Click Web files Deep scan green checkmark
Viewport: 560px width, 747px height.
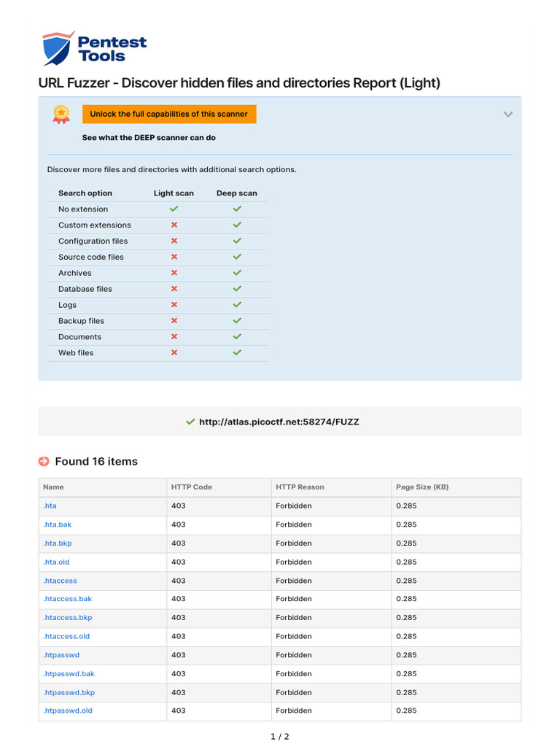[x=237, y=352]
